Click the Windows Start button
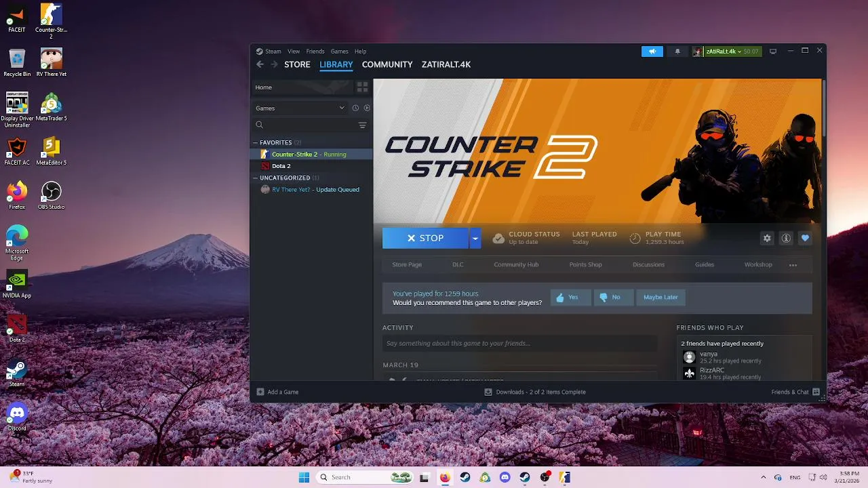The height and width of the screenshot is (488, 868). 304,477
